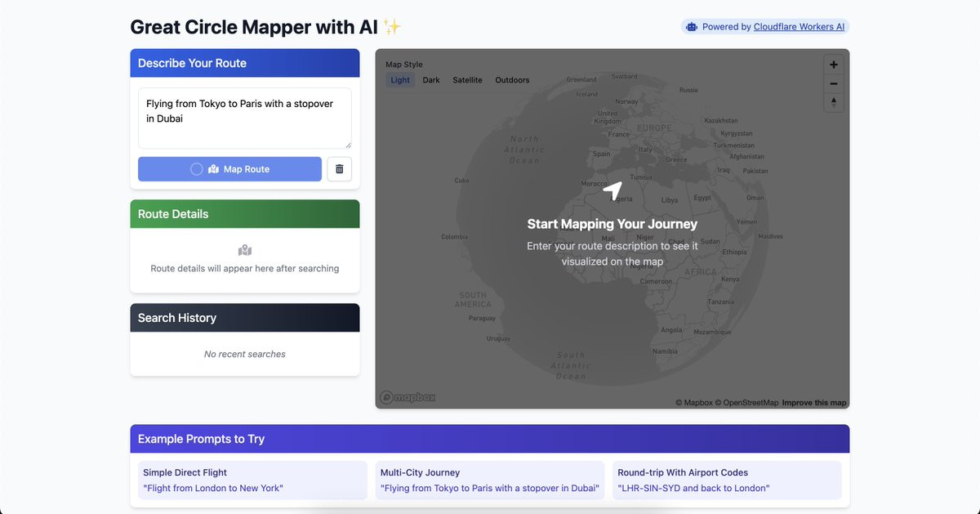Click the Namibia label on the map
This screenshot has width=980, height=514.
[x=666, y=351]
